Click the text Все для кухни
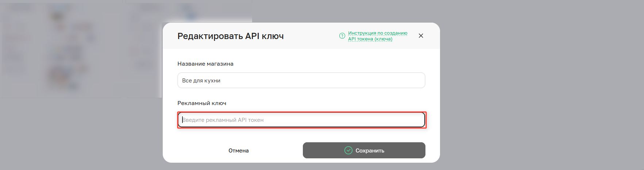Viewport: 644px width, 170px height. point(201,81)
